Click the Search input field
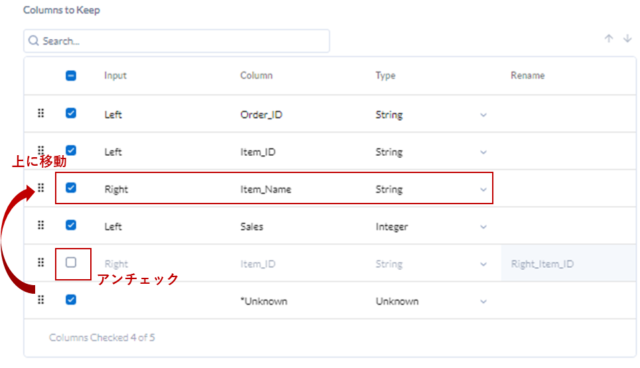The height and width of the screenshot is (368, 640). click(x=176, y=41)
